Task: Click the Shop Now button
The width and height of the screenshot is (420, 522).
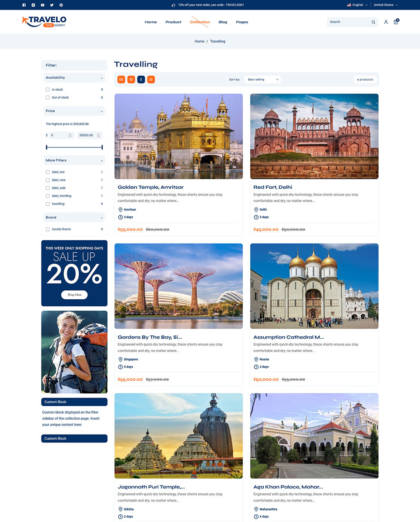Action: [74, 294]
